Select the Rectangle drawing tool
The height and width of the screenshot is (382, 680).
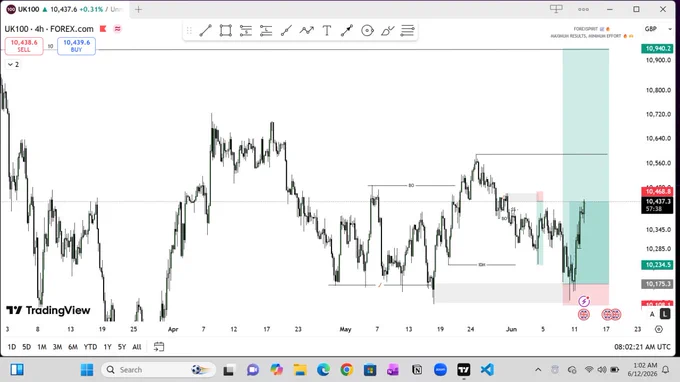pos(226,30)
